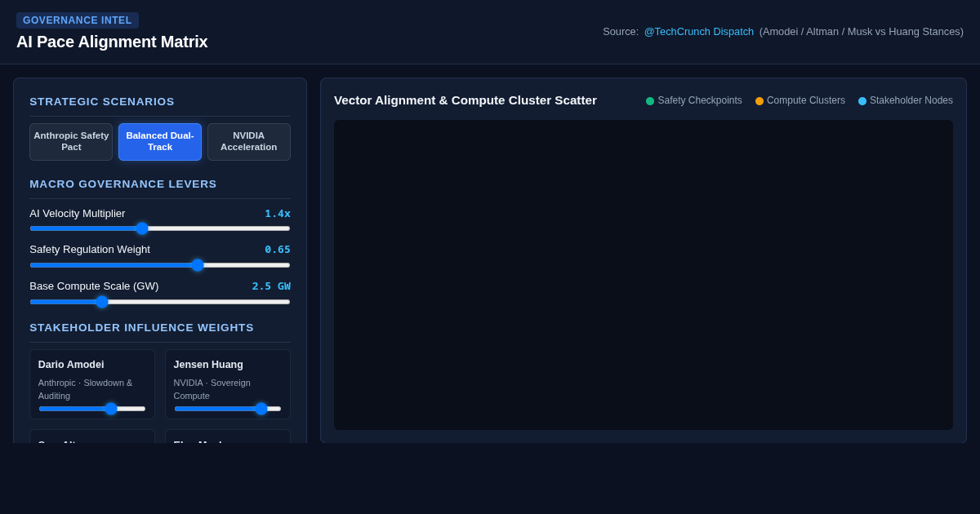Click the AI Velocity Multiplier label
Viewport: 980px width, 514px height.
coord(78,214)
